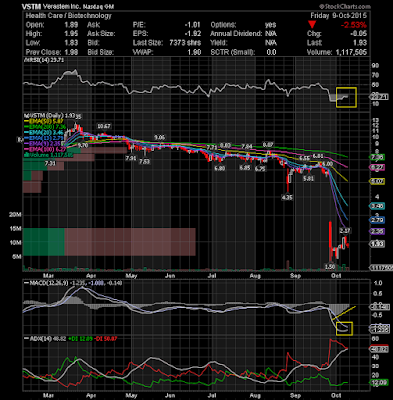Toggle the EMA(200) legend entry
This screenshot has width=393, height=400.
46,127
